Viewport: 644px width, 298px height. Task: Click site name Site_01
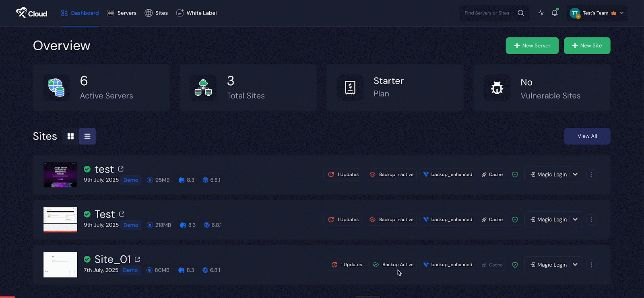[x=113, y=259]
